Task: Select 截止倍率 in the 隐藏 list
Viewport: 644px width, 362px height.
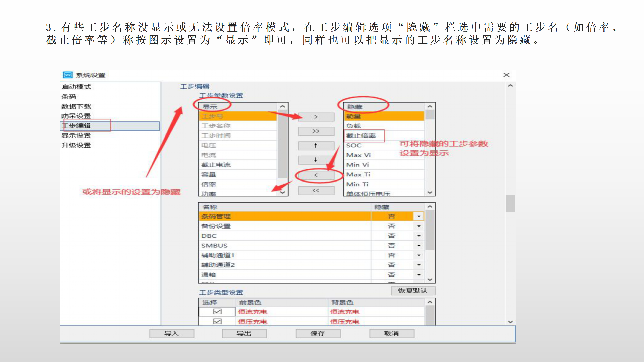Action: click(384, 136)
